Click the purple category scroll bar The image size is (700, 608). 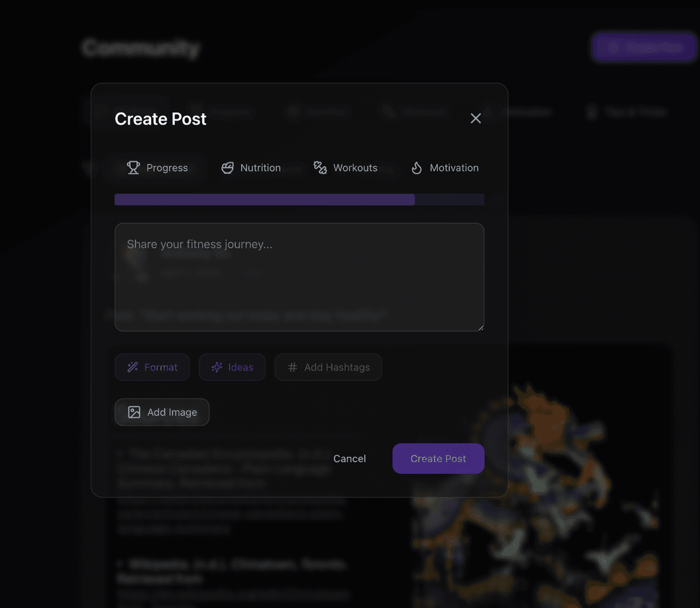[264, 200]
